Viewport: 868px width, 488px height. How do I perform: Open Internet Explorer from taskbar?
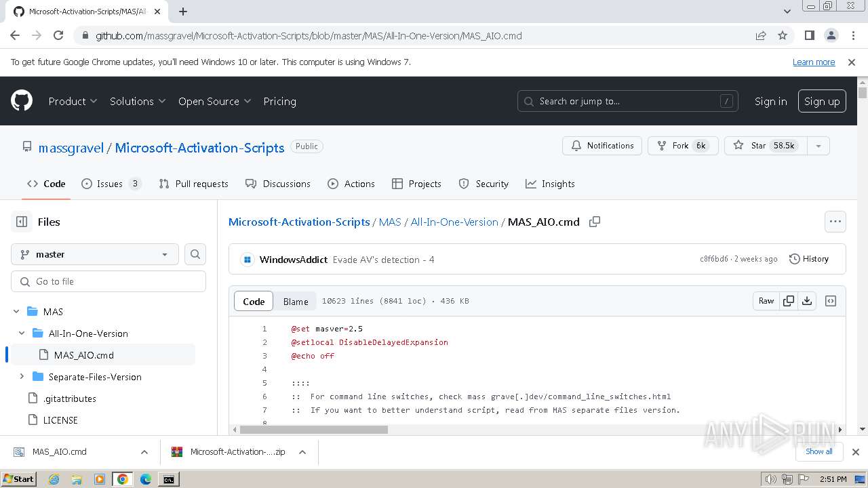[x=54, y=479]
